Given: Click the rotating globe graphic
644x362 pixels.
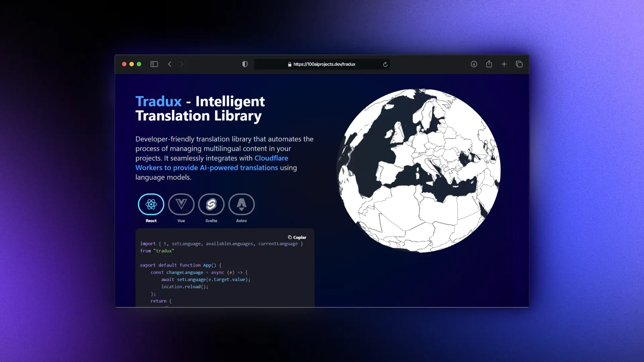Looking at the screenshot, I should pyautogui.click(x=419, y=171).
